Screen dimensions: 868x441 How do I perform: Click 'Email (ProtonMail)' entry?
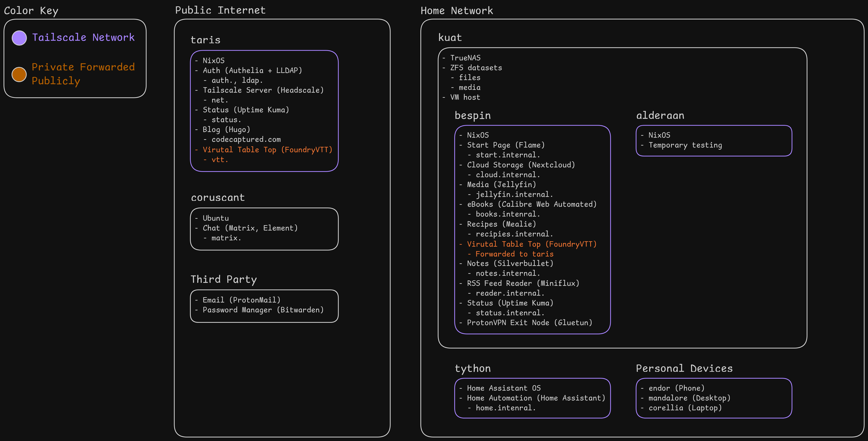[242, 300]
